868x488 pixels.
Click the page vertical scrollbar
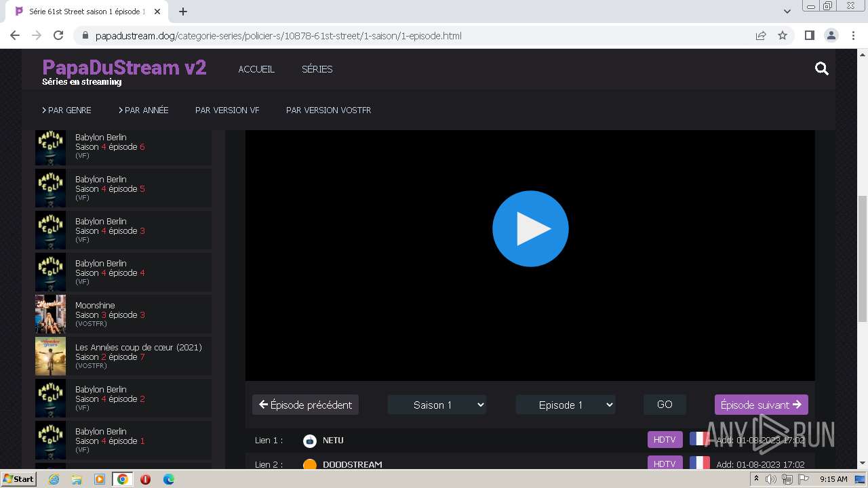tap(862, 258)
